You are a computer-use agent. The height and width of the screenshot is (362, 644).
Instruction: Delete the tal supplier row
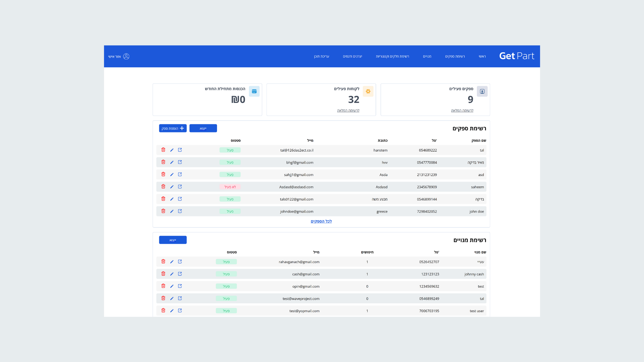tap(163, 150)
